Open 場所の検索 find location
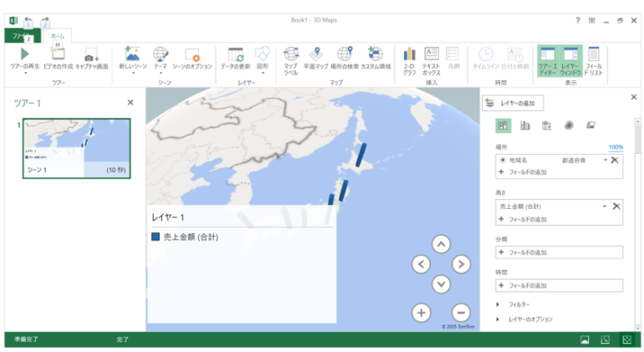This screenshot has width=644, height=352. (x=345, y=59)
